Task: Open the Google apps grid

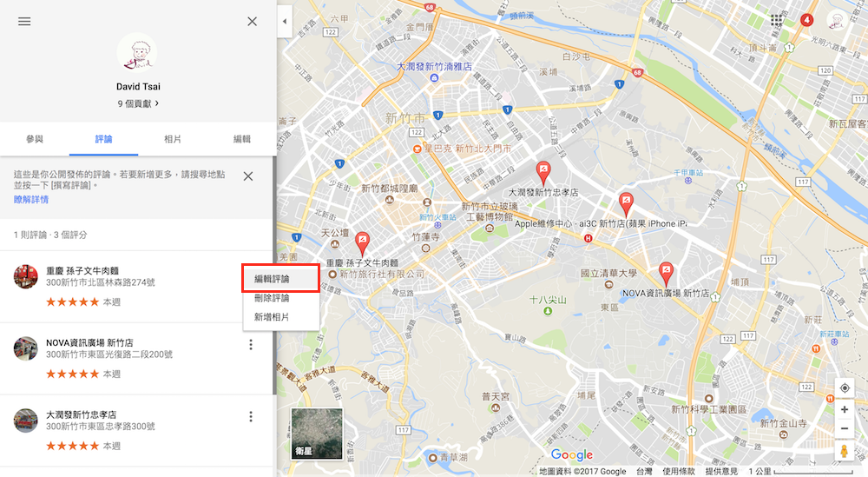Action: 777,21
